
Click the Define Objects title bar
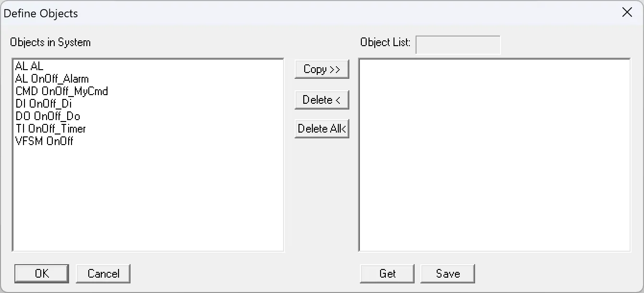(x=288, y=13)
